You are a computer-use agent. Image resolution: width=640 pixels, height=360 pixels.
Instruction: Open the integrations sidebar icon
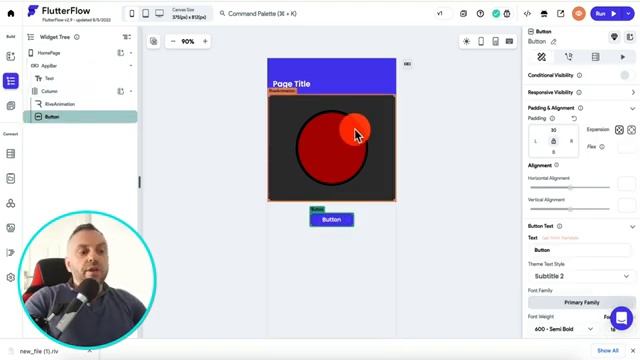[x=11, y=203]
